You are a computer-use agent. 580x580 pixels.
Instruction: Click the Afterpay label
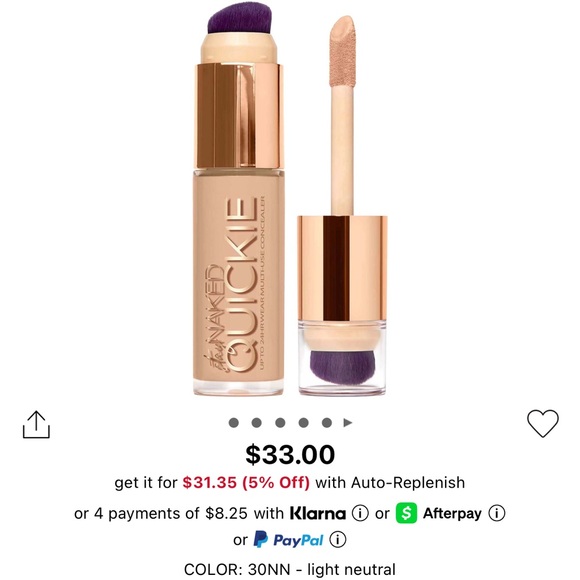click(x=452, y=513)
